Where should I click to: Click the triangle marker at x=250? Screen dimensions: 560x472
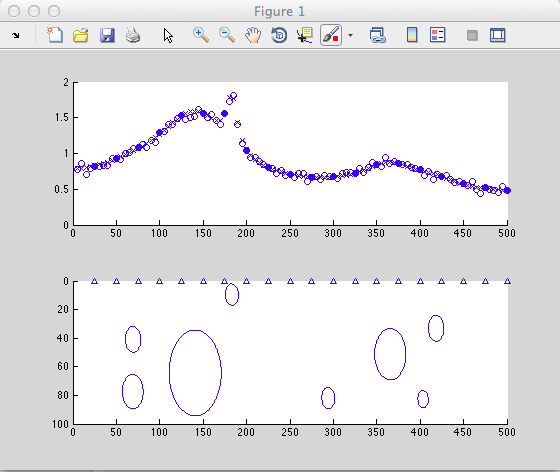click(x=290, y=281)
